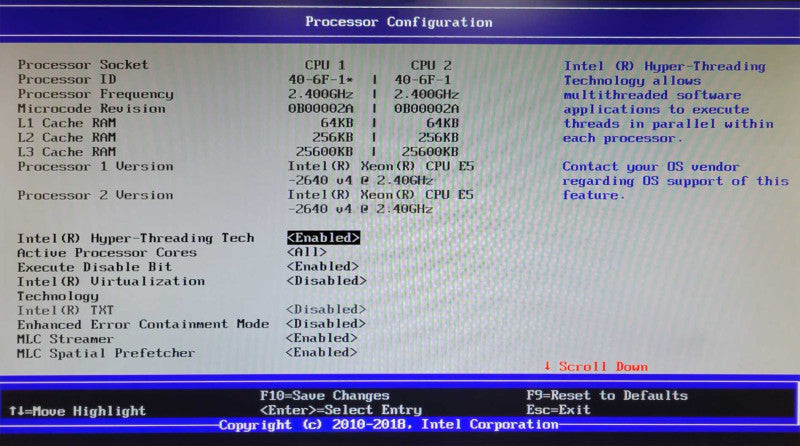This screenshot has height=446, width=800.
Task: Click the greyed Intel(R) TXT label
Action: [x=65, y=310]
